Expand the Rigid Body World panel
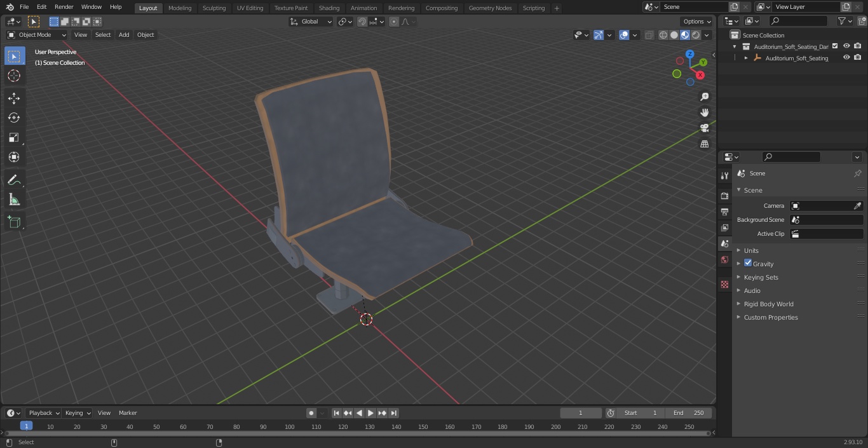 pos(768,304)
